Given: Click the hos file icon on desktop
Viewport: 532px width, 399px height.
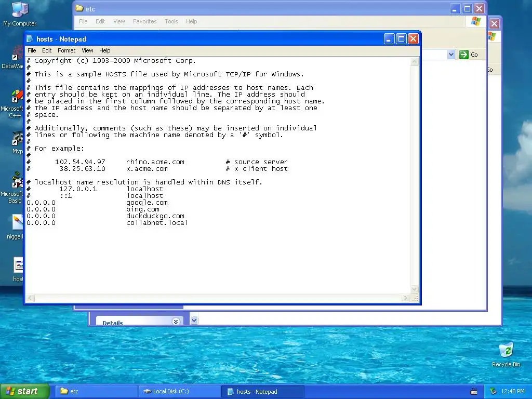Looking at the screenshot, I should coord(18,265).
